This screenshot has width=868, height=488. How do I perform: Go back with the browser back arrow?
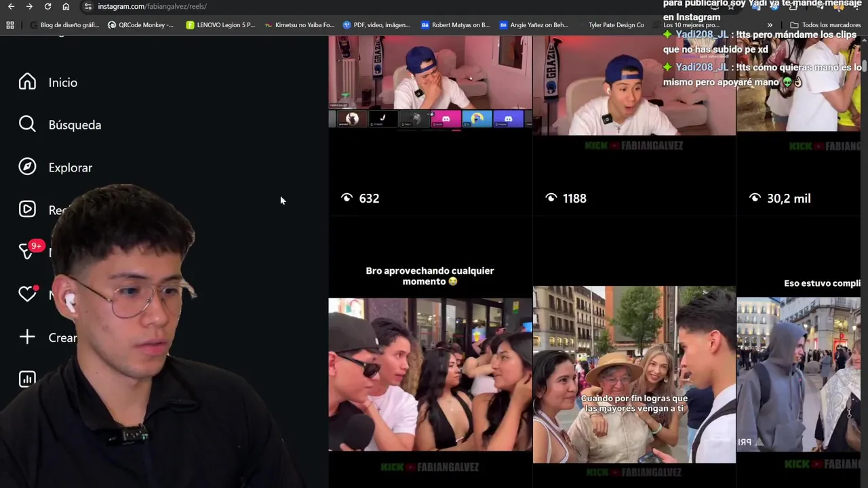(x=11, y=6)
